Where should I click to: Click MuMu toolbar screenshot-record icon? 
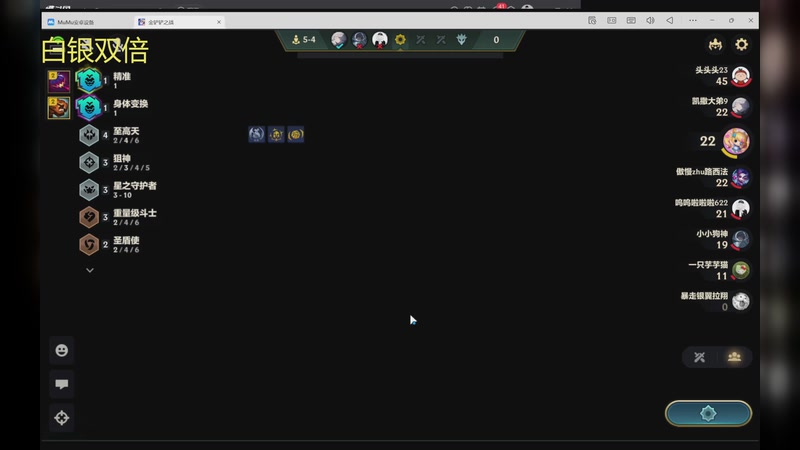point(592,20)
